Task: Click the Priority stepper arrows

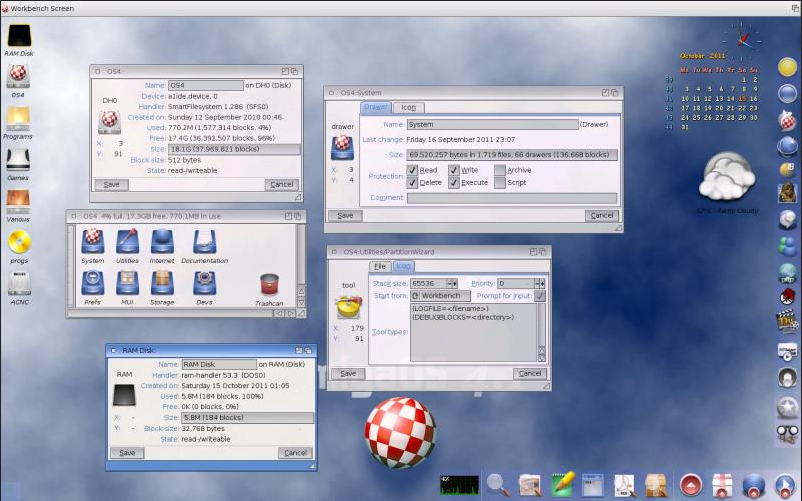Action: click(540, 283)
